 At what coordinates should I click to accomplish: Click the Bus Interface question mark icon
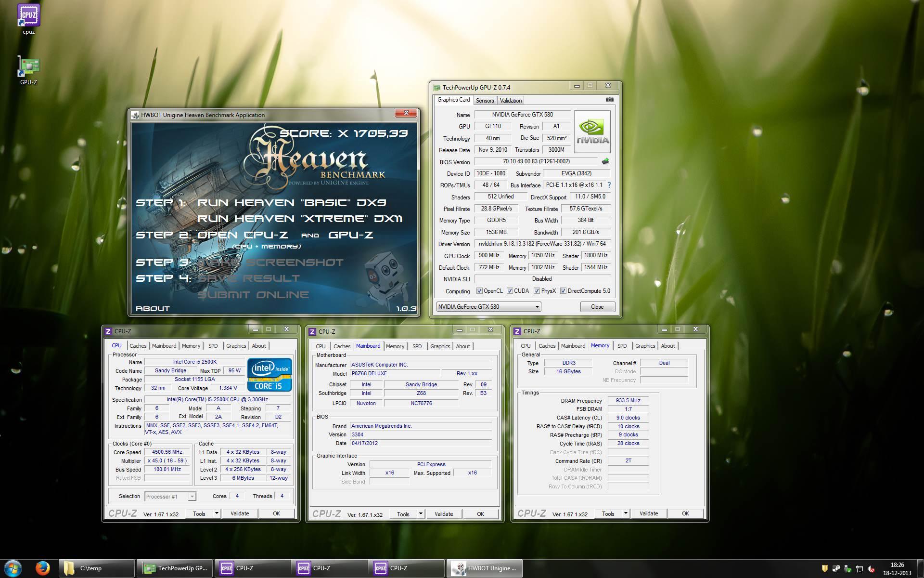click(x=609, y=185)
